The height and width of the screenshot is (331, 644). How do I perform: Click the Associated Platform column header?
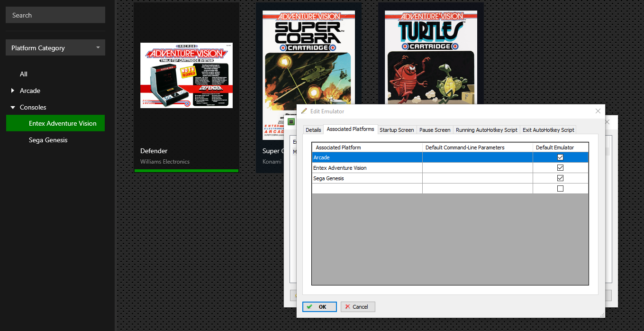click(367, 147)
